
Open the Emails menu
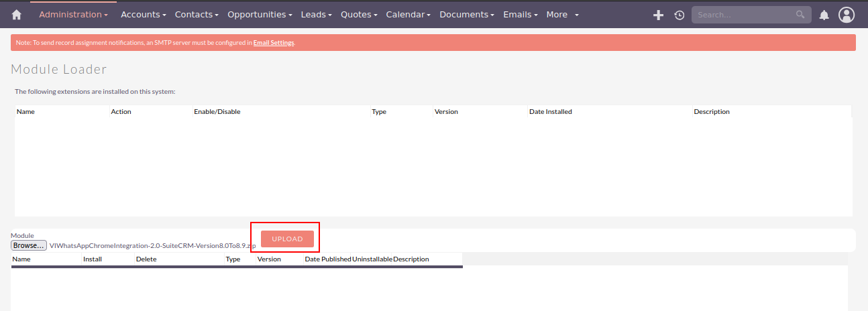pyautogui.click(x=521, y=14)
